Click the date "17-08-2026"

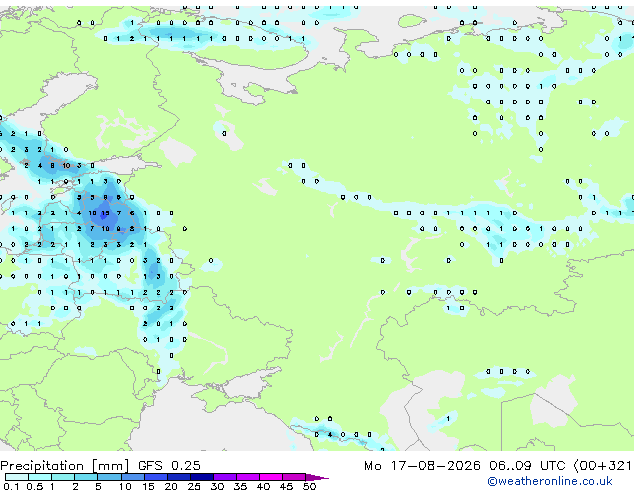coord(436,466)
